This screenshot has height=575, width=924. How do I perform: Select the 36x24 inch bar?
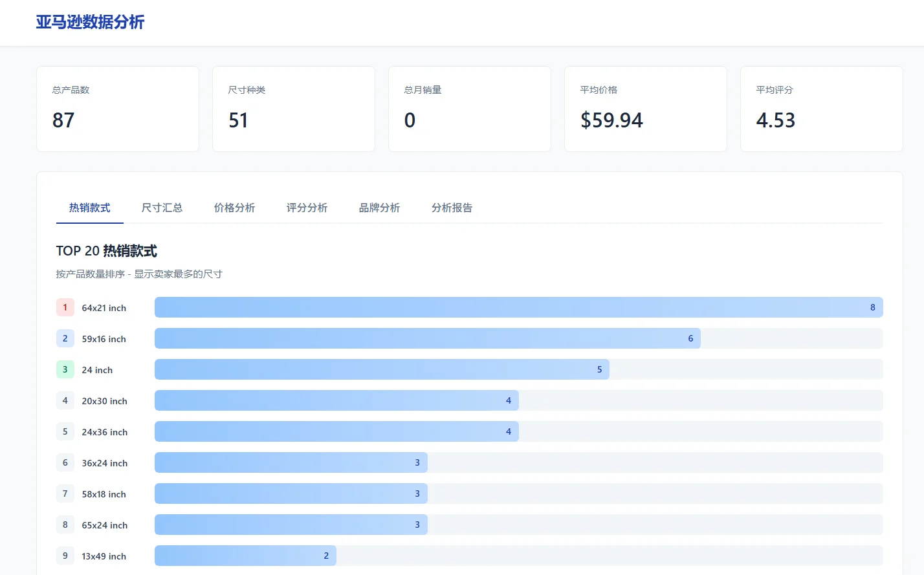pyautogui.click(x=291, y=462)
